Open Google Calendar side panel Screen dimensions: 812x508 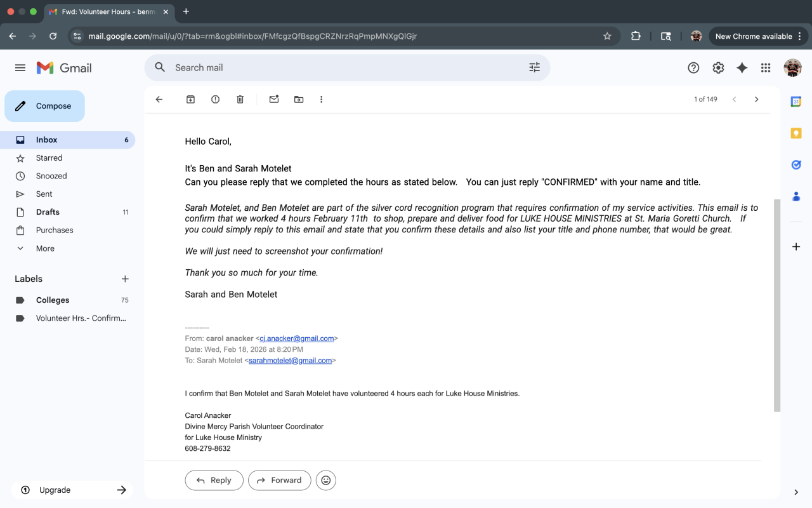point(796,102)
